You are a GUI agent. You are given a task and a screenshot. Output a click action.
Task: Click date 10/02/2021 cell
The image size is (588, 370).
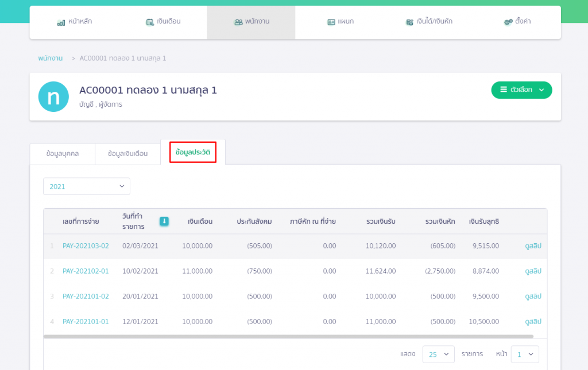(x=140, y=271)
